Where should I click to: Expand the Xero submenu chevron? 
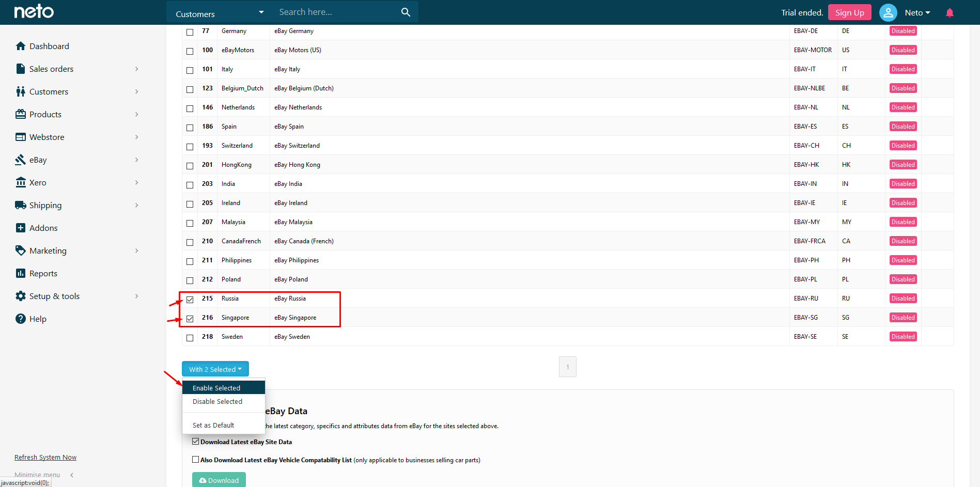point(137,182)
